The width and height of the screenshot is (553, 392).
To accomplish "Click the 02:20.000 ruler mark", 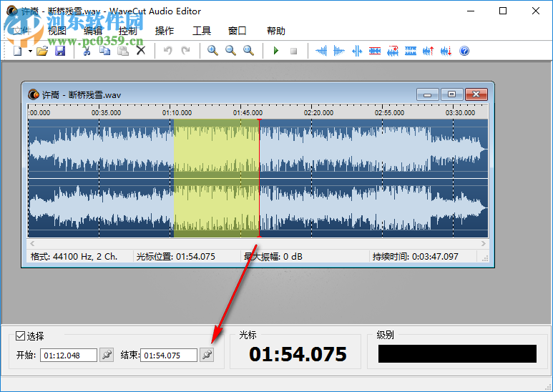I will [318, 113].
